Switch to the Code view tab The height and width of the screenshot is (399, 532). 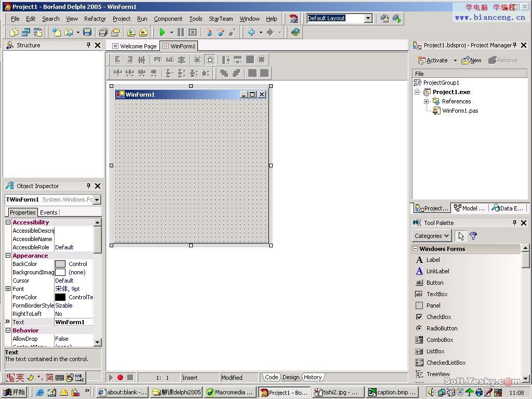point(271,377)
